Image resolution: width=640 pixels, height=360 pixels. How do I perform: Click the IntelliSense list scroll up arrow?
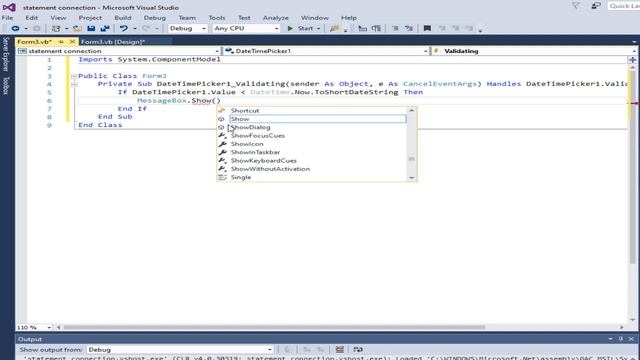coord(411,111)
